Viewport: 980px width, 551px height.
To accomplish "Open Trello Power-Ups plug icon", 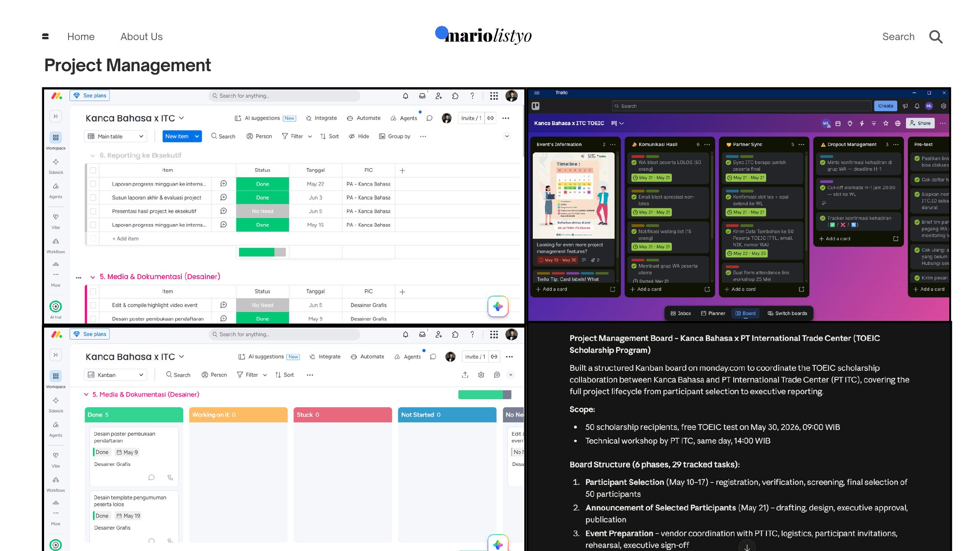I will (x=849, y=123).
